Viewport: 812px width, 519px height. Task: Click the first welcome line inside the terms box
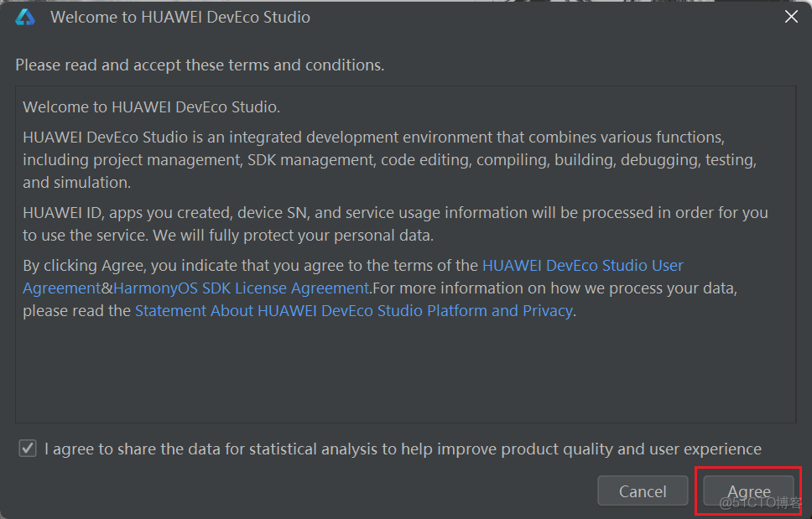(x=151, y=107)
